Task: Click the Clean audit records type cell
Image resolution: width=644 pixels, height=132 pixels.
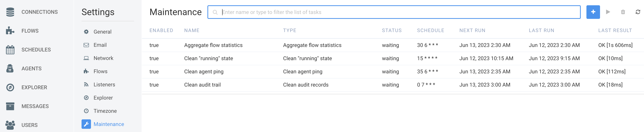Action: 306,85
